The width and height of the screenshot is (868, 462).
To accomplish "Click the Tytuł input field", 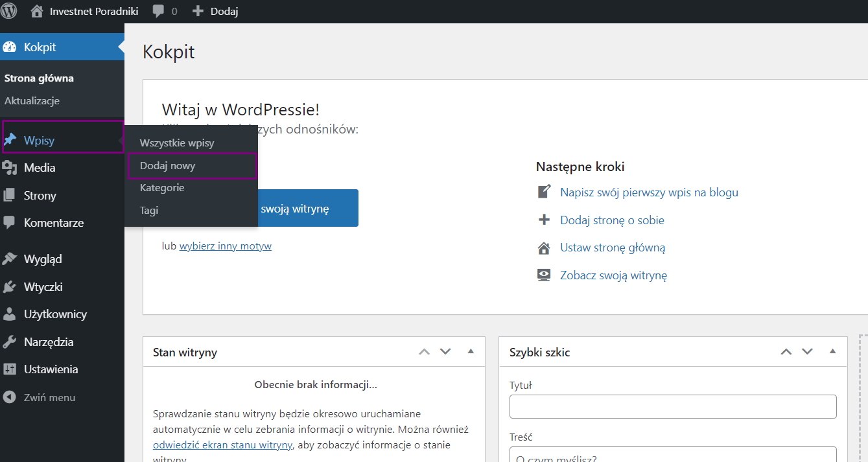I will [673, 407].
